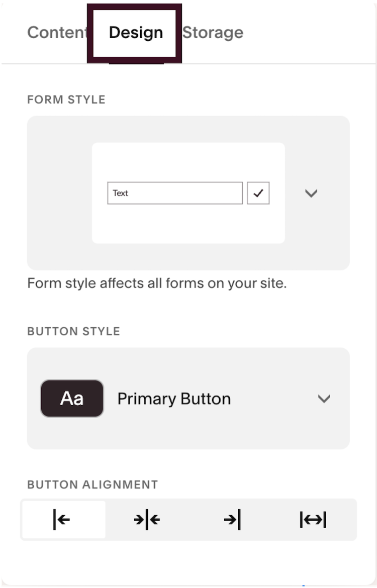Select center button alignment icon
This screenshot has width=377, height=588.
[147, 519]
